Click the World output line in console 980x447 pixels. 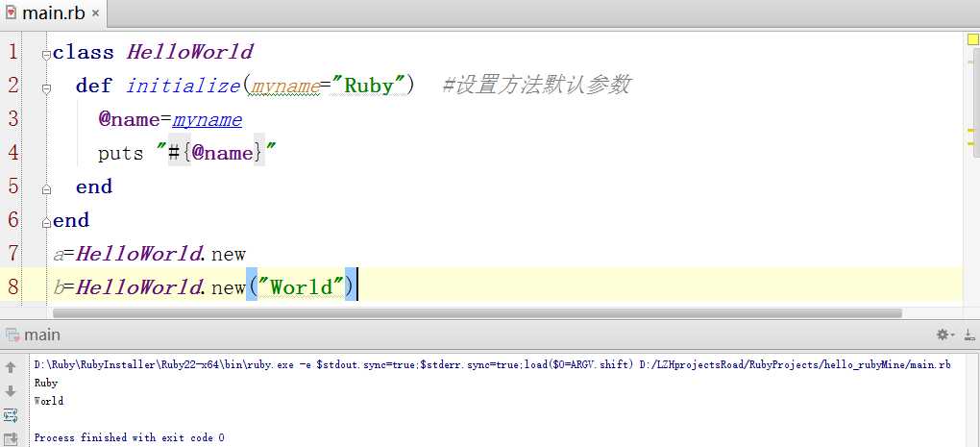tap(49, 401)
